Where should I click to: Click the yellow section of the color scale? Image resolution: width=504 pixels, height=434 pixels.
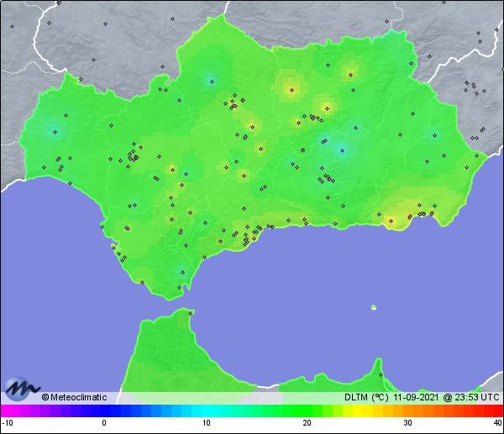click(x=357, y=410)
